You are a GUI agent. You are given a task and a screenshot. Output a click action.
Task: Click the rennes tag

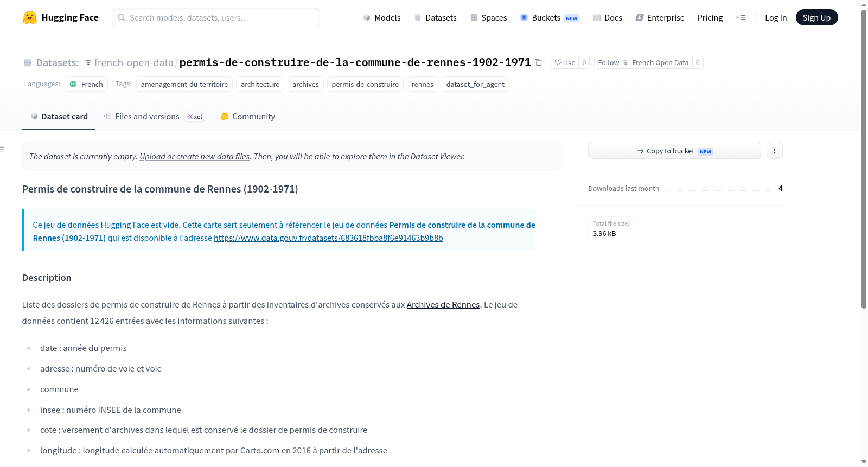click(423, 84)
